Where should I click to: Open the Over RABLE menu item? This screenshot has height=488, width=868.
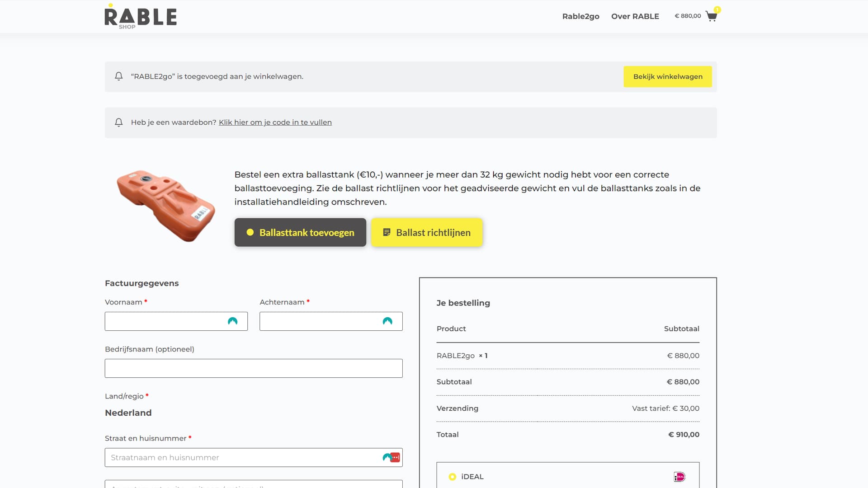click(635, 16)
